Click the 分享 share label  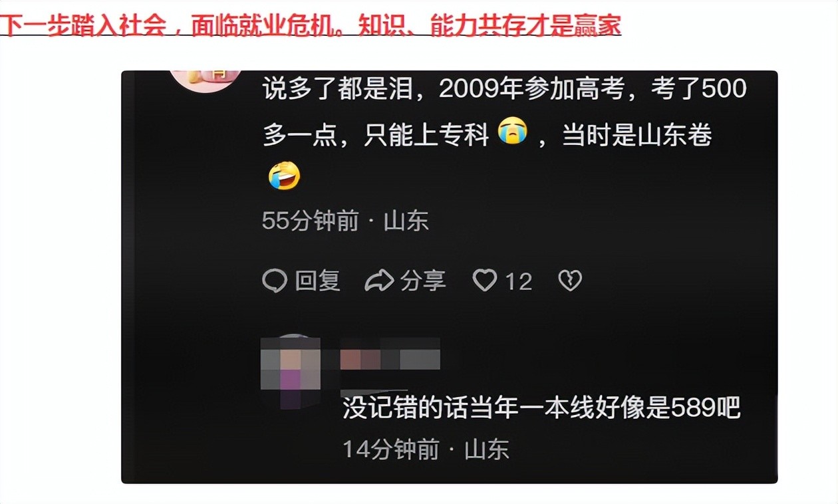coord(423,281)
